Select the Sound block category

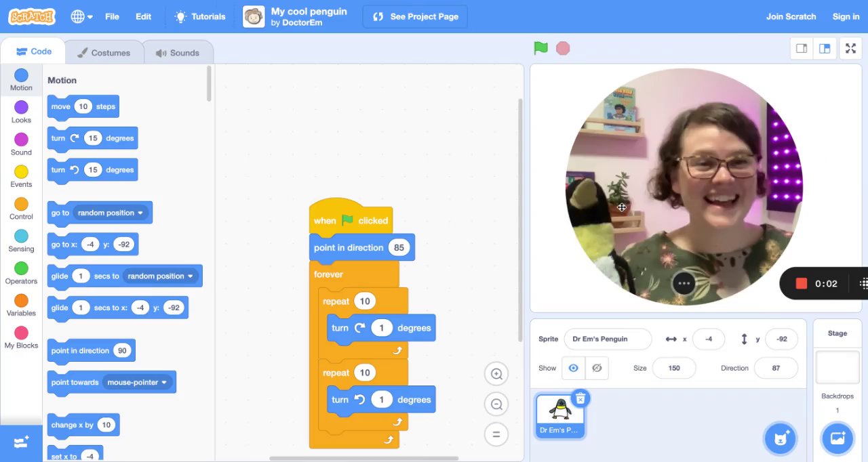click(21, 144)
